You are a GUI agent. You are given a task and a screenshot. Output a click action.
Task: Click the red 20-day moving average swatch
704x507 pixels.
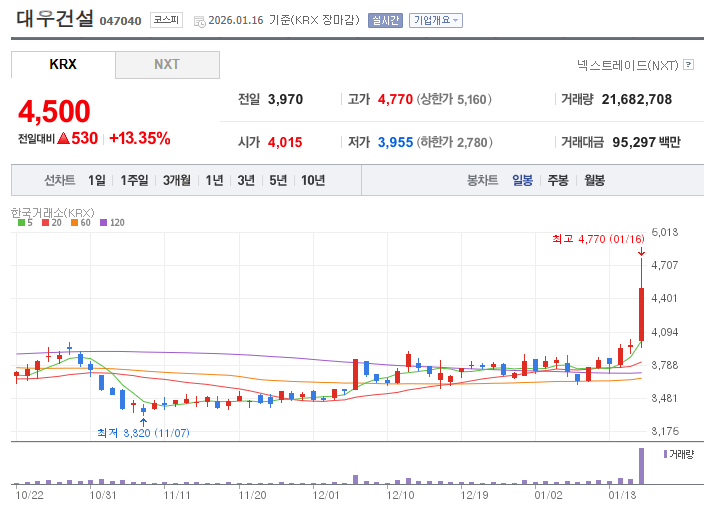point(45,222)
